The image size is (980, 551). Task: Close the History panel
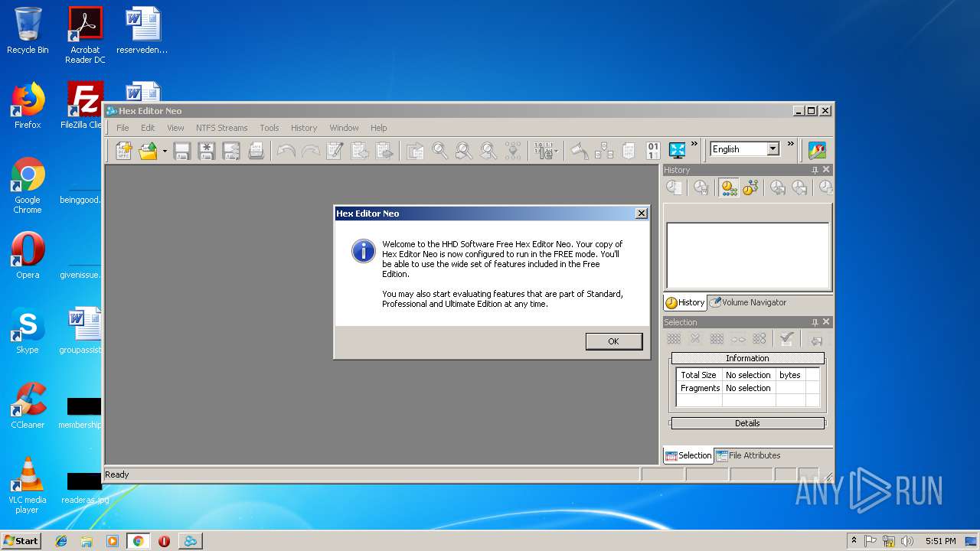tap(825, 170)
